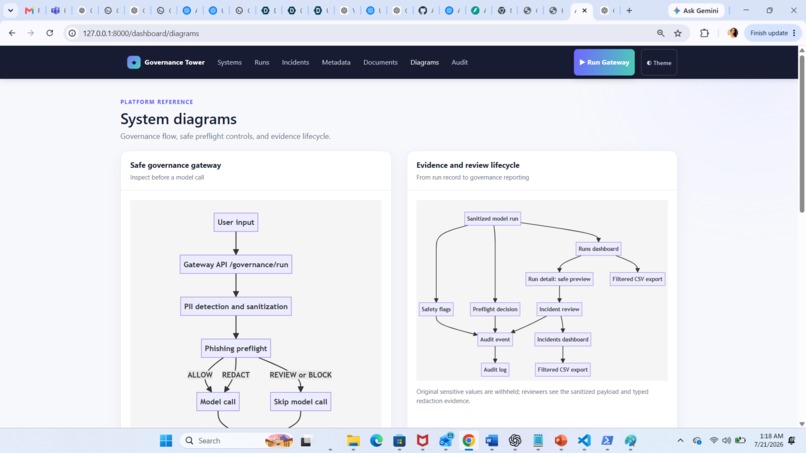This screenshot has height=453, width=806.
Task: Click the Model call node
Action: point(217,402)
